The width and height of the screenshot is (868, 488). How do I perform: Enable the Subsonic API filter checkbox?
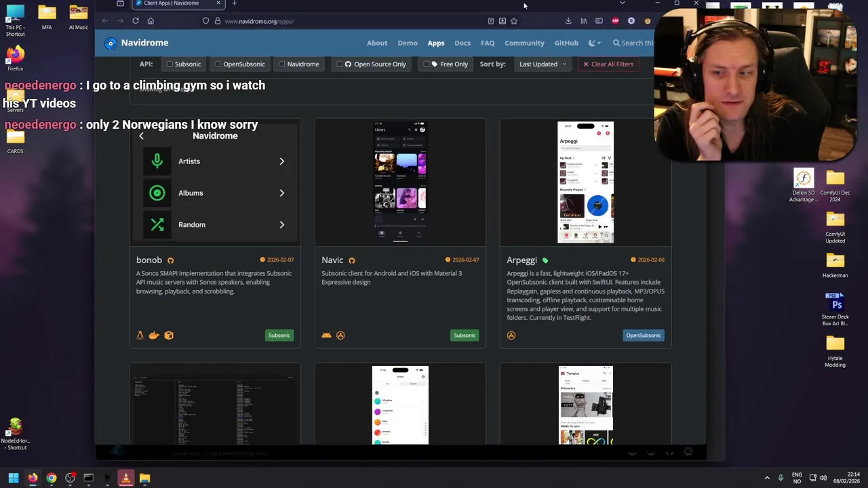pyautogui.click(x=170, y=64)
